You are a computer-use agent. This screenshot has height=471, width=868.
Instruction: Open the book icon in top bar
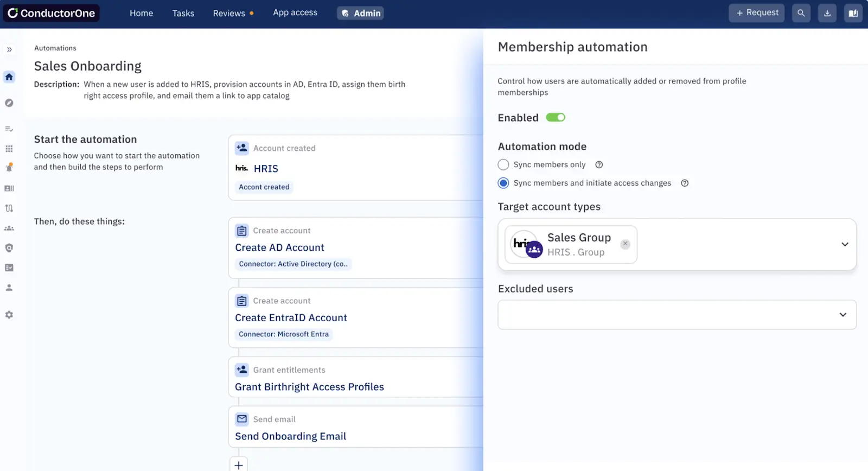point(853,13)
